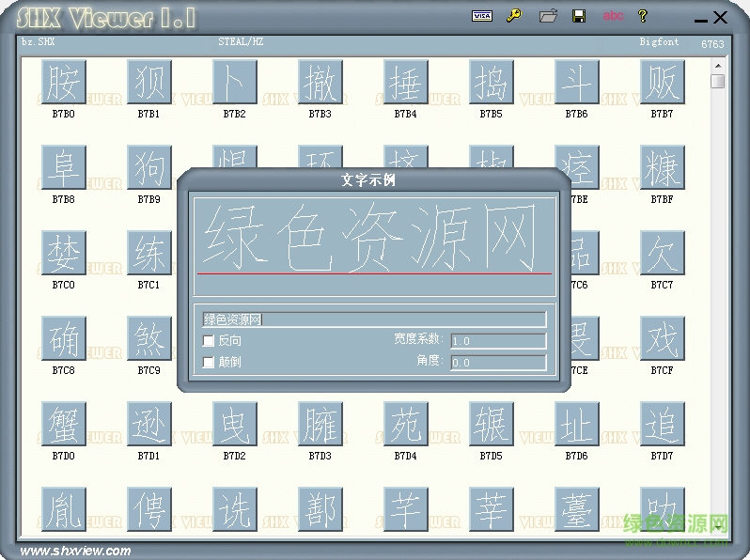Select glyph tile B7D1

[149, 424]
